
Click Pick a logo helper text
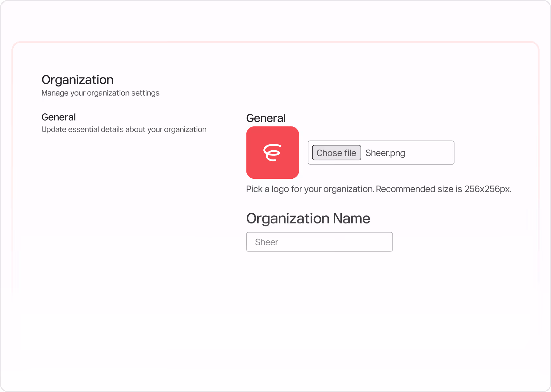tap(379, 189)
